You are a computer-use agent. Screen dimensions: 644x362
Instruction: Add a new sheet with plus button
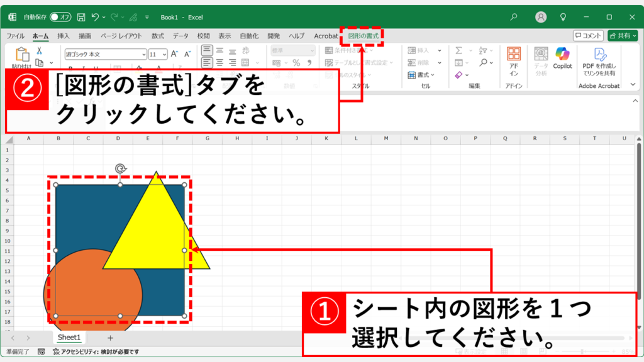click(x=110, y=337)
